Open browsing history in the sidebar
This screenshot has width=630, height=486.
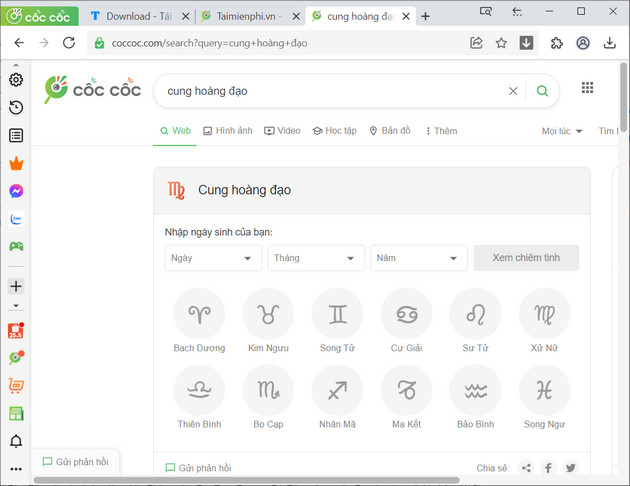tap(16, 108)
